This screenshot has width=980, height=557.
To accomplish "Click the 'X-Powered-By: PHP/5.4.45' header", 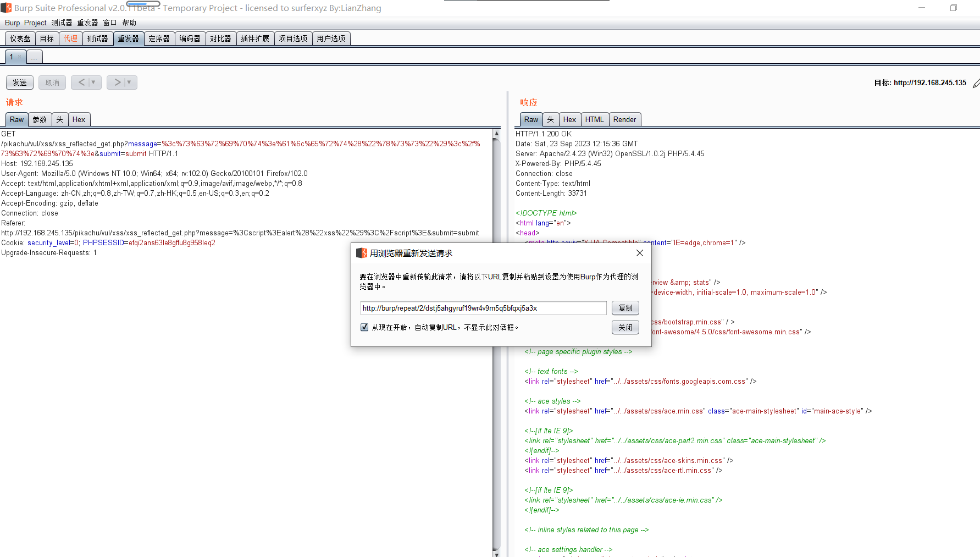I will coord(558,163).
